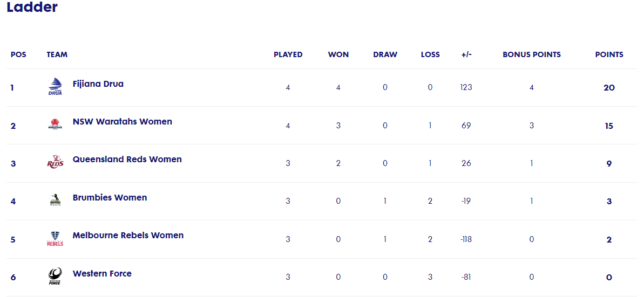644x297 pixels.
Task: Click the POINTS column header
Action: point(609,54)
